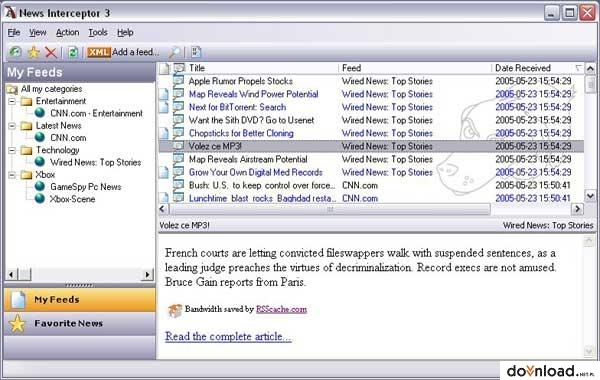Click the red X delete toolbar icon
The image size is (600, 380).
51,52
